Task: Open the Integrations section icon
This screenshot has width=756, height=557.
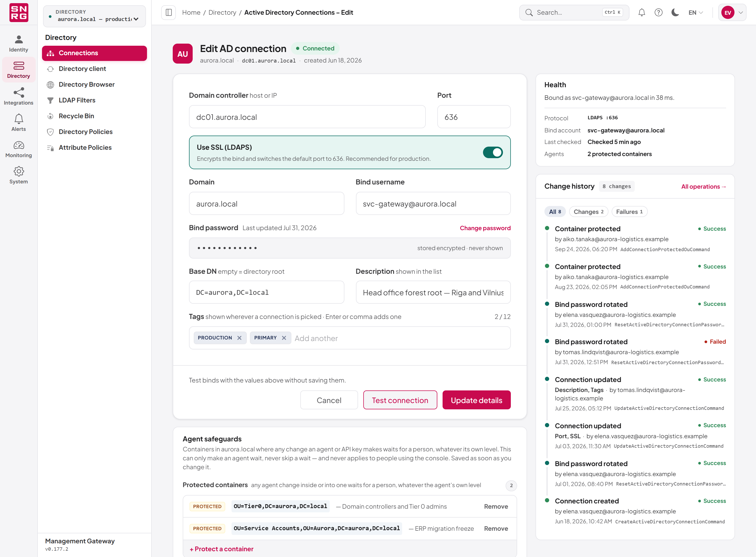Action: point(19,92)
